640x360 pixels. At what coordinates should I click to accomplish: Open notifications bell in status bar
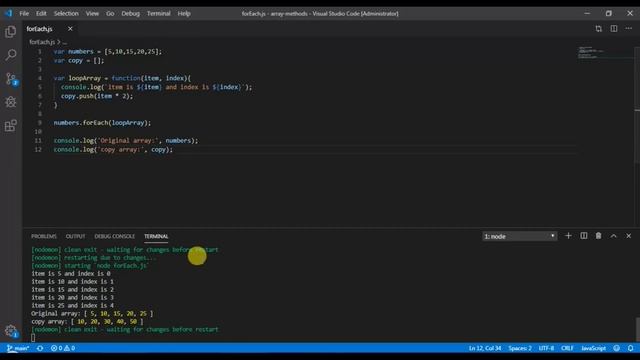coord(631,348)
